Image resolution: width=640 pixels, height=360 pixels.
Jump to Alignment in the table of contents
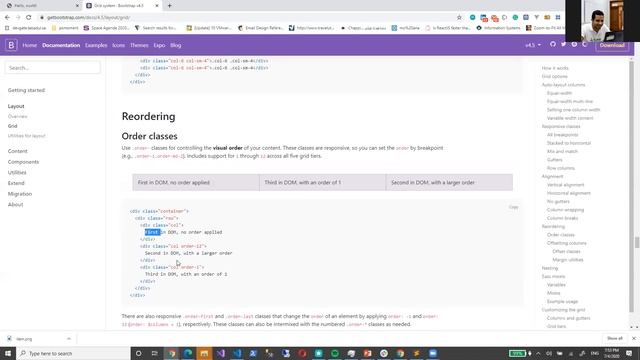pos(552,176)
